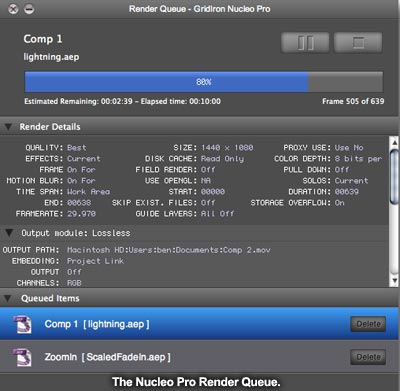Click the DURATION value 00639

347,192
